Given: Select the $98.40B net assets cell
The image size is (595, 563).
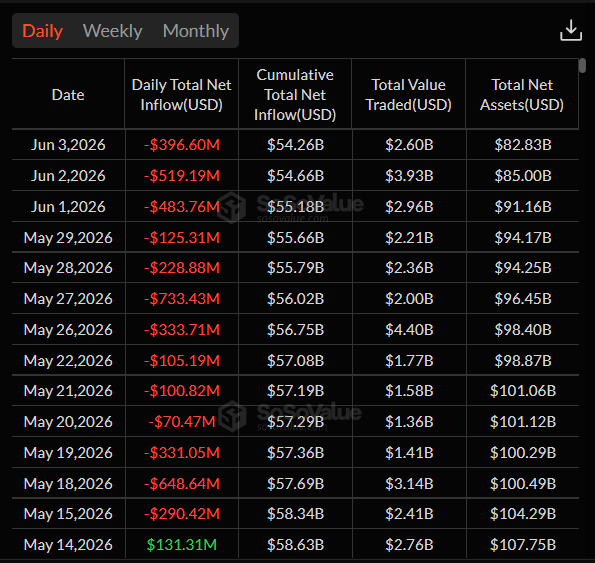Looking at the screenshot, I should coord(523,330).
